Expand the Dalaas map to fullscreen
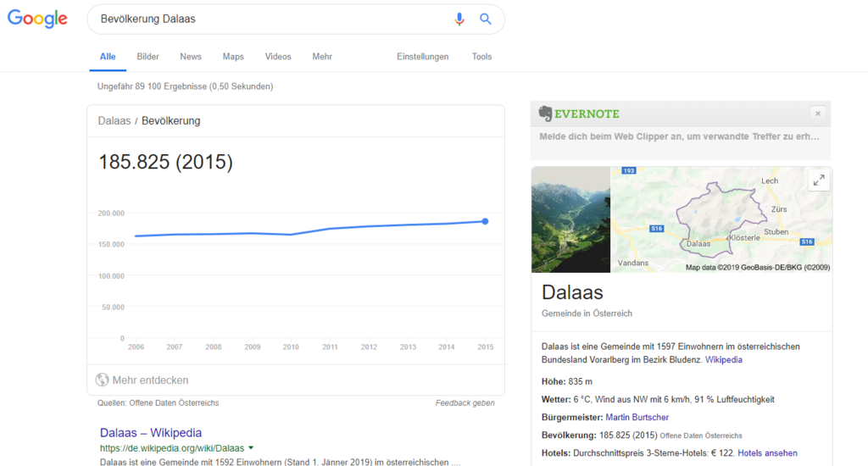Image resolution: width=868 pixels, height=466 pixels. tap(818, 180)
